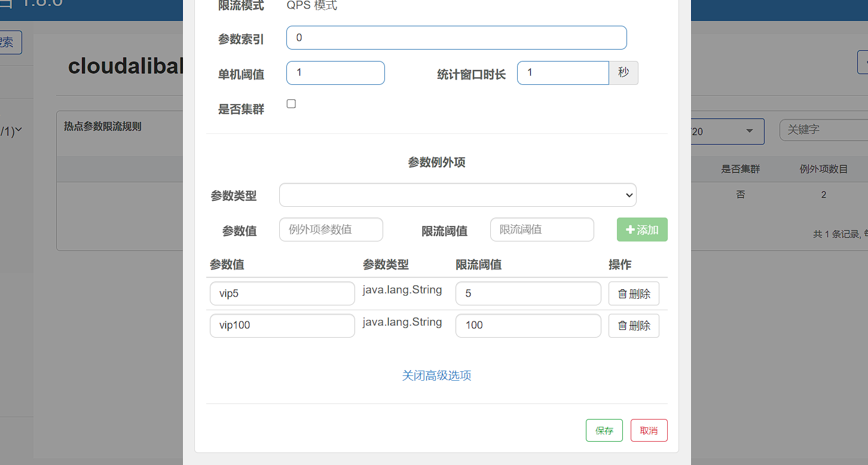868x465 pixels.
Task: Click the 统计窗口时长 input field
Action: pos(563,73)
